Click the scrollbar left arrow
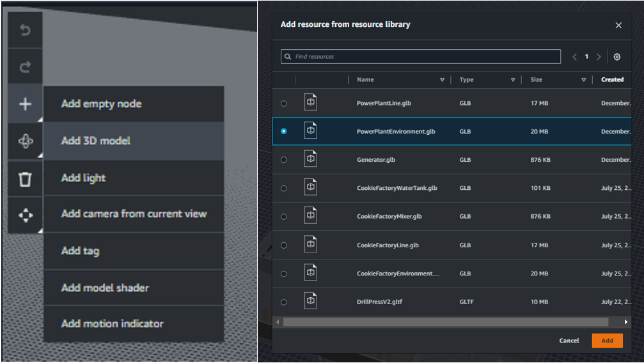This screenshot has width=644, height=363. 278,322
